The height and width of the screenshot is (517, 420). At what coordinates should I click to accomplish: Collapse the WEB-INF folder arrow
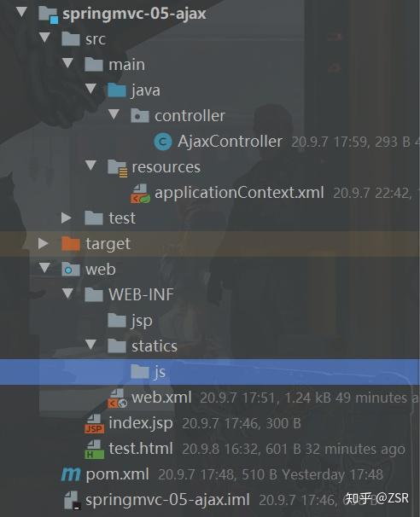(x=67, y=293)
